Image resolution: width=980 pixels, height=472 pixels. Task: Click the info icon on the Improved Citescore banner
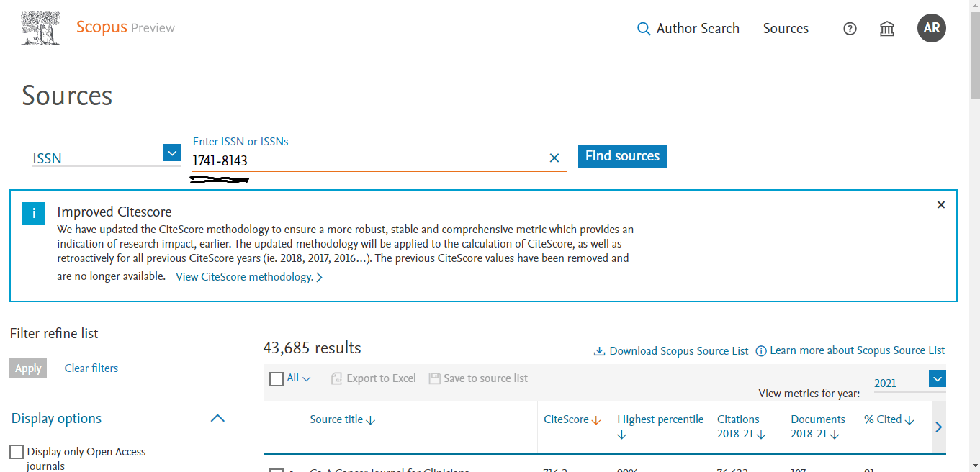34,213
